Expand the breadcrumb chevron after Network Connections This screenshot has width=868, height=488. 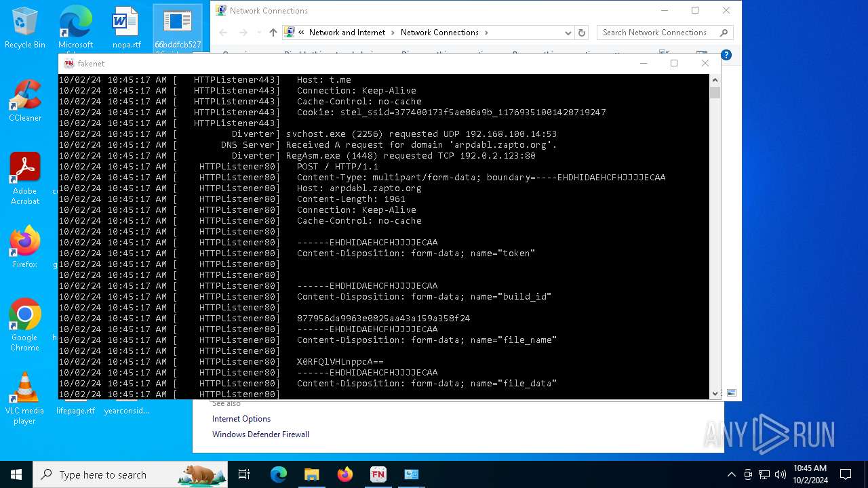click(x=486, y=33)
